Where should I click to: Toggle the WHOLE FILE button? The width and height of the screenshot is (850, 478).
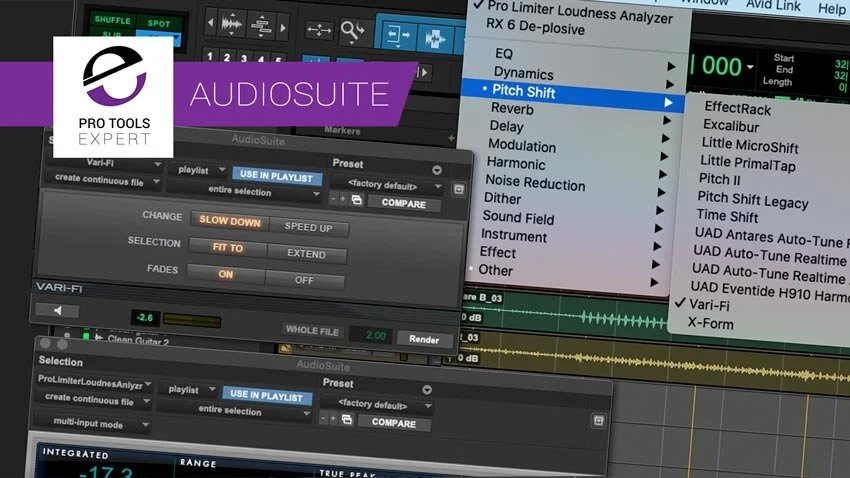click(x=312, y=330)
